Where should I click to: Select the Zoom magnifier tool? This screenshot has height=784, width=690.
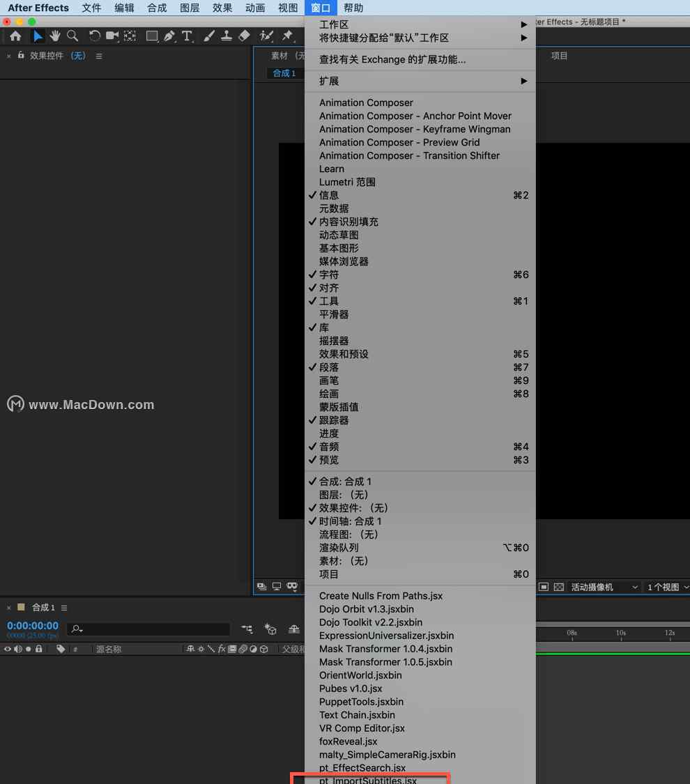(72, 36)
